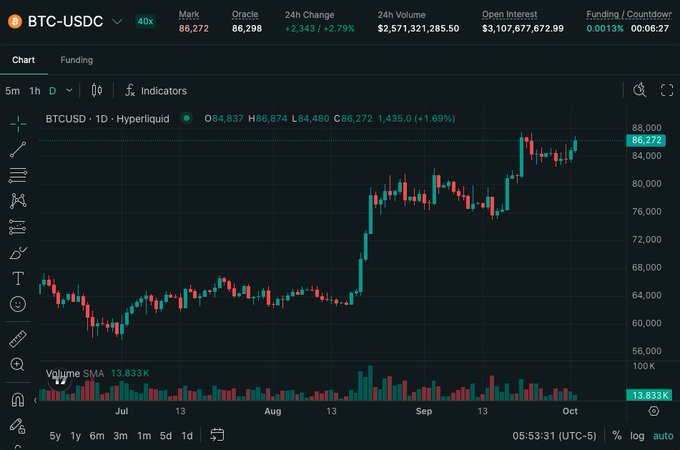Select the D daily timeframe
The height and width of the screenshot is (450, 680).
point(52,91)
